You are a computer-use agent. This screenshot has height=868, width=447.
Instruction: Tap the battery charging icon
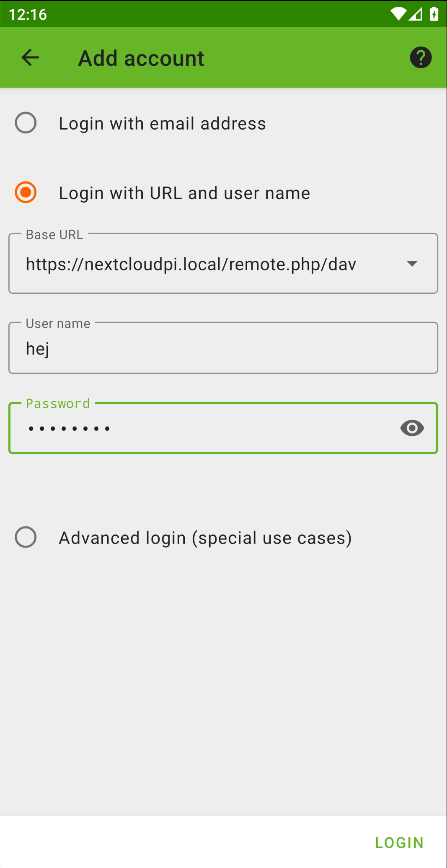click(434, 14)
